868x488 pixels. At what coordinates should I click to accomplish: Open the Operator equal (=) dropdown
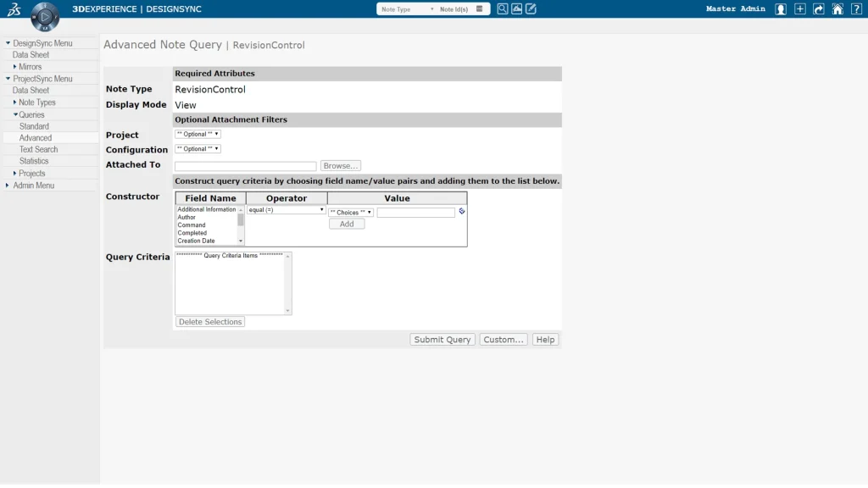point(287,209)
